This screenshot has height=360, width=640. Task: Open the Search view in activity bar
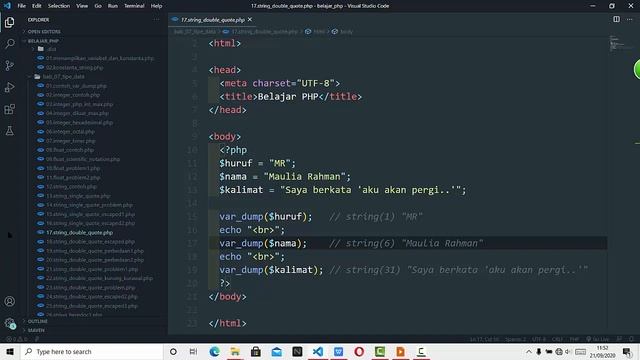click(x=9, y=44)
